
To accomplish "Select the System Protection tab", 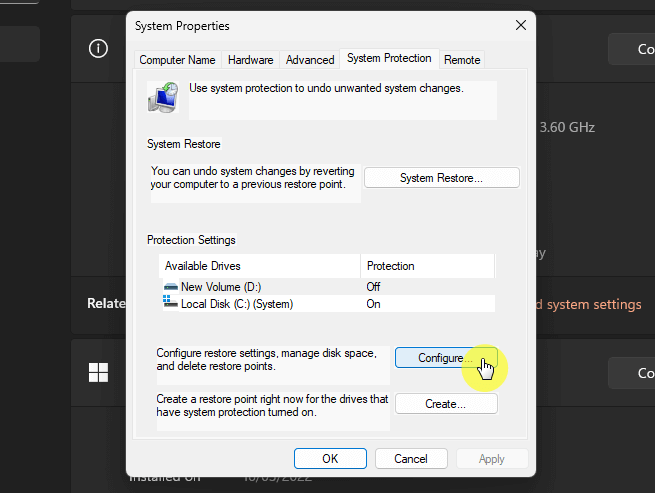I will (389, 58).
